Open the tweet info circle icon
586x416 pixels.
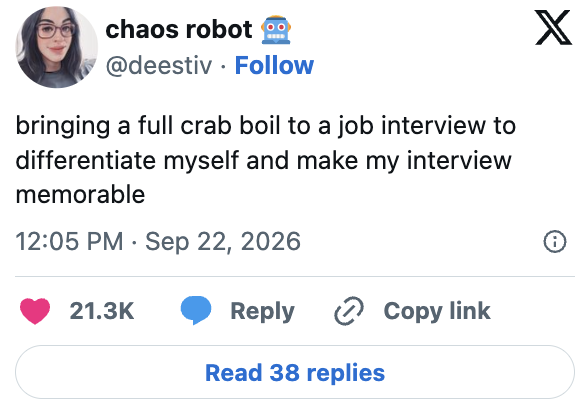(x=555, y=241)
